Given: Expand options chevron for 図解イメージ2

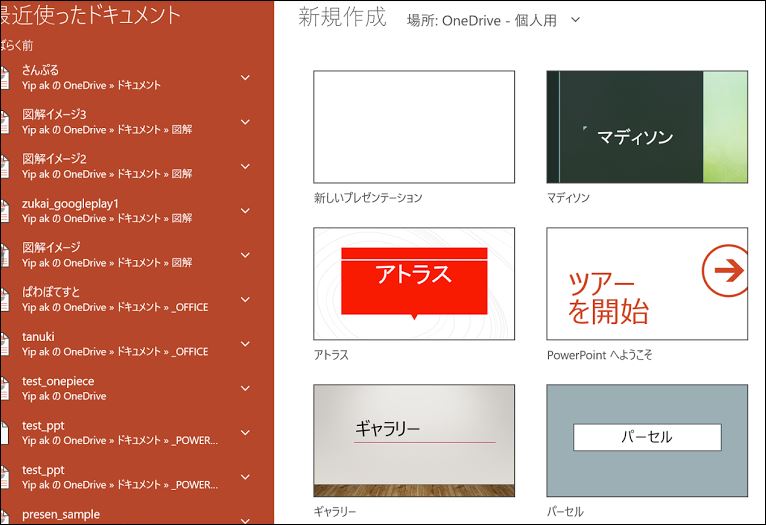Looking at the screenshot, I should coord(245,167).
